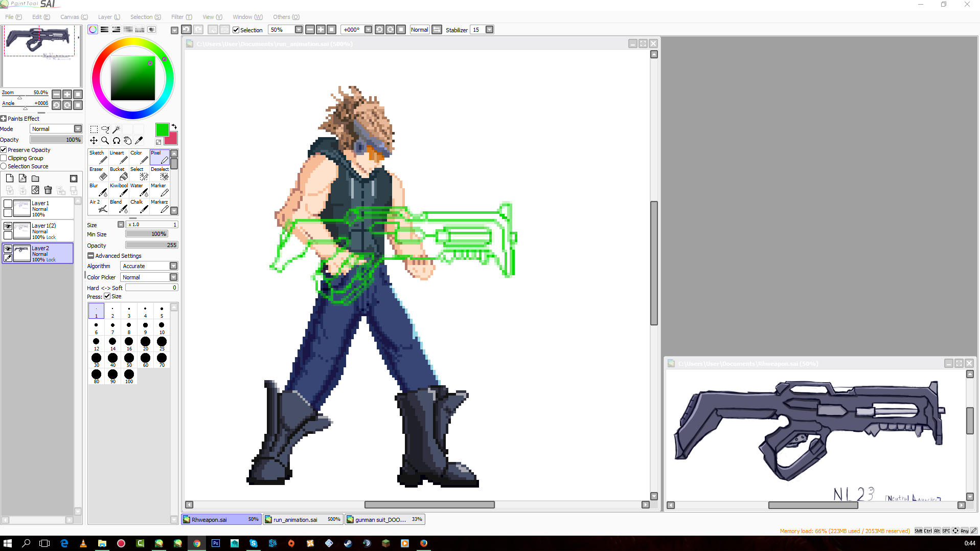Adjust the Min Size slider
This screenshot has width=980, height=551.
pyautogui.click(x=147, y=234)
